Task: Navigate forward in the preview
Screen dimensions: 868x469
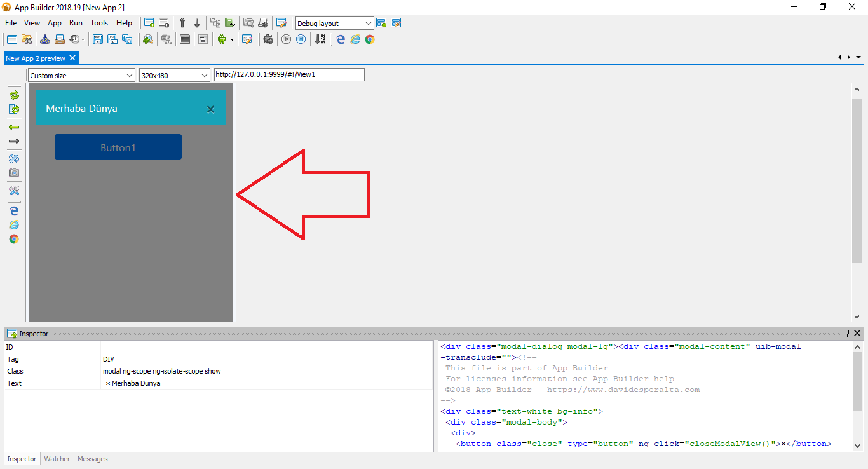Action: (x=14, y=141)
